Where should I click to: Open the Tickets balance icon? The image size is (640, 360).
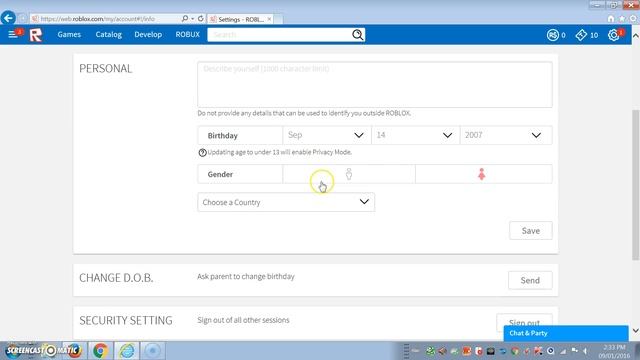(x=581, y=35)
